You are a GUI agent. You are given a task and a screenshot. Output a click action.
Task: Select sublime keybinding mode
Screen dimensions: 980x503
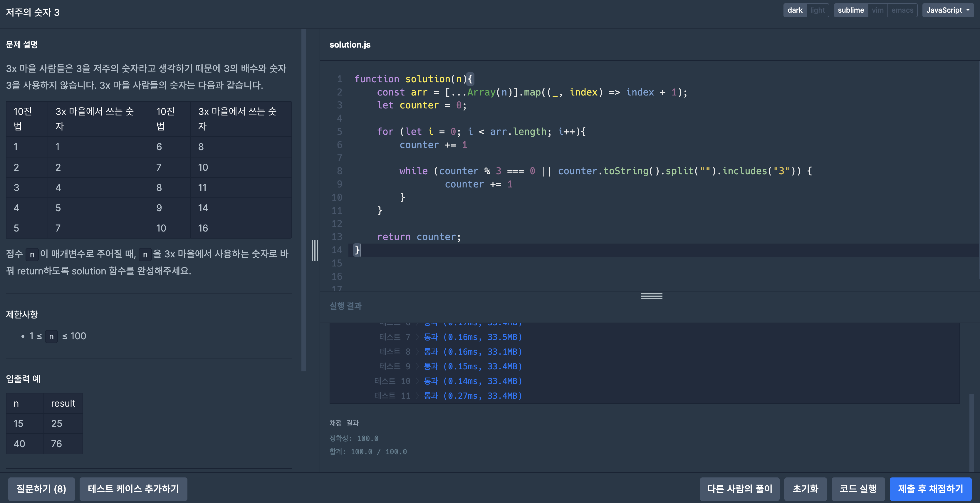851,10
